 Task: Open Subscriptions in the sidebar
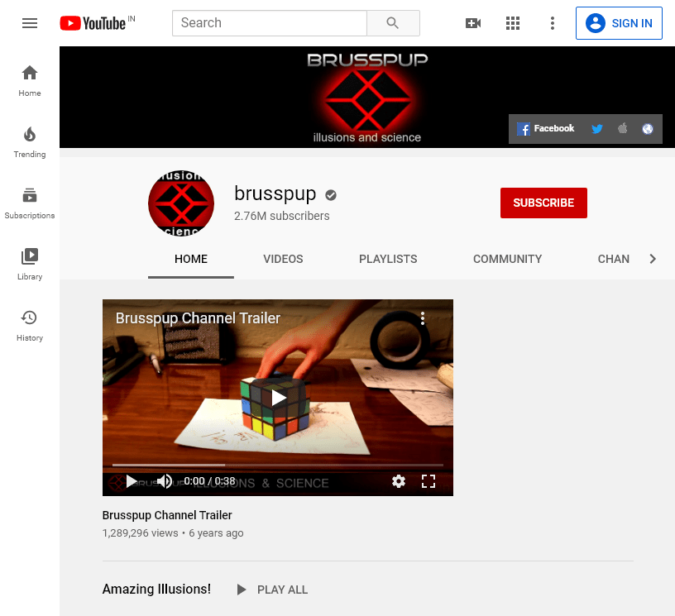(x=30, y=203)
